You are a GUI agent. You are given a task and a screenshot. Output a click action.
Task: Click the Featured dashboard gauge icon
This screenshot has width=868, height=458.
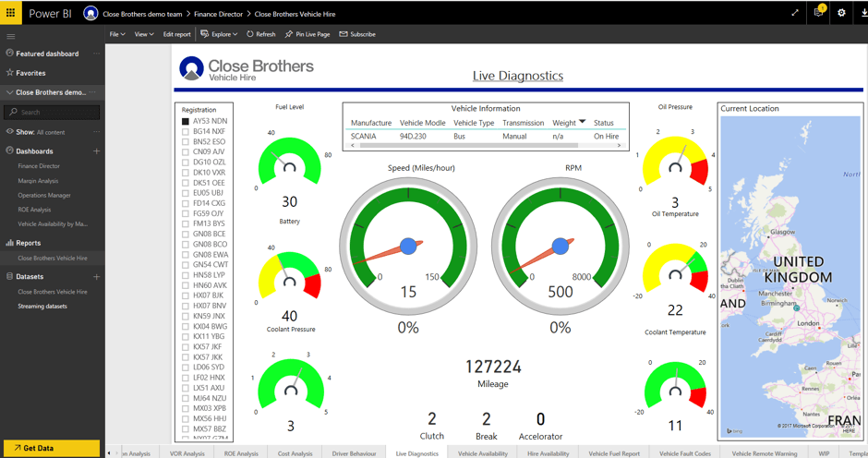(x=9, y=54)
